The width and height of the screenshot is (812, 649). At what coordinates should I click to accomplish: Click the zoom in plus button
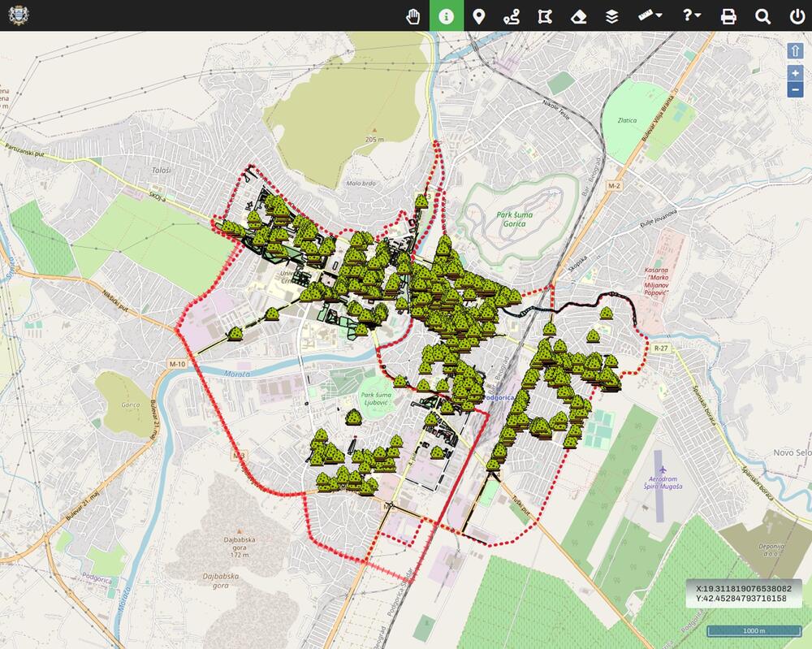point(796,73)
